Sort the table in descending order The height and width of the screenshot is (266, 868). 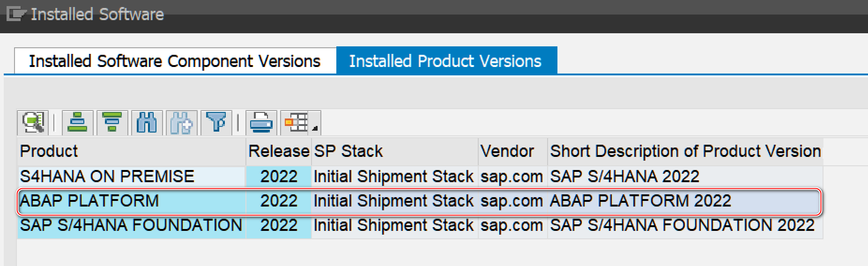click(x=112, y=123)
